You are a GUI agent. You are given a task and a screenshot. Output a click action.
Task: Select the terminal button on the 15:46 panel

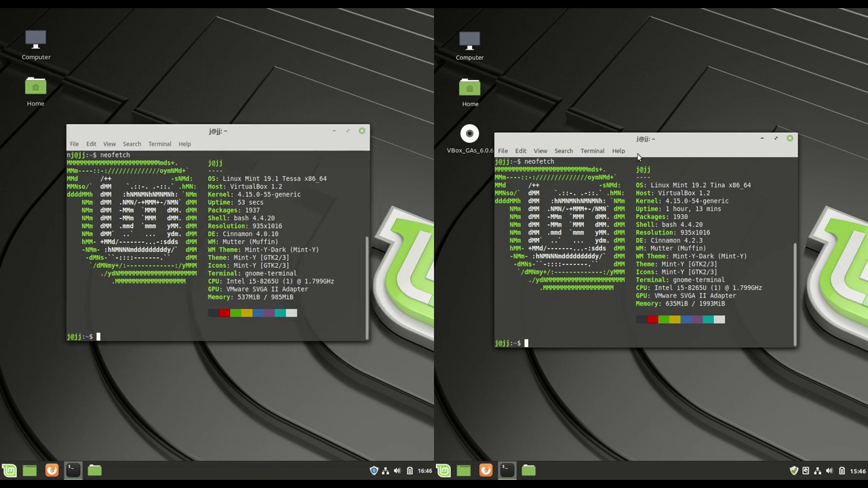point(507,470)
